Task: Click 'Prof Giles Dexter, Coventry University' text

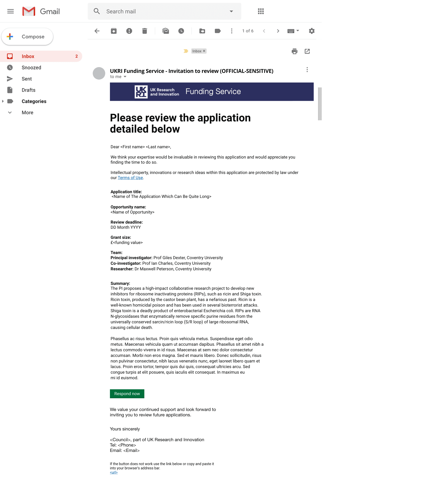Action: [188, 258]
